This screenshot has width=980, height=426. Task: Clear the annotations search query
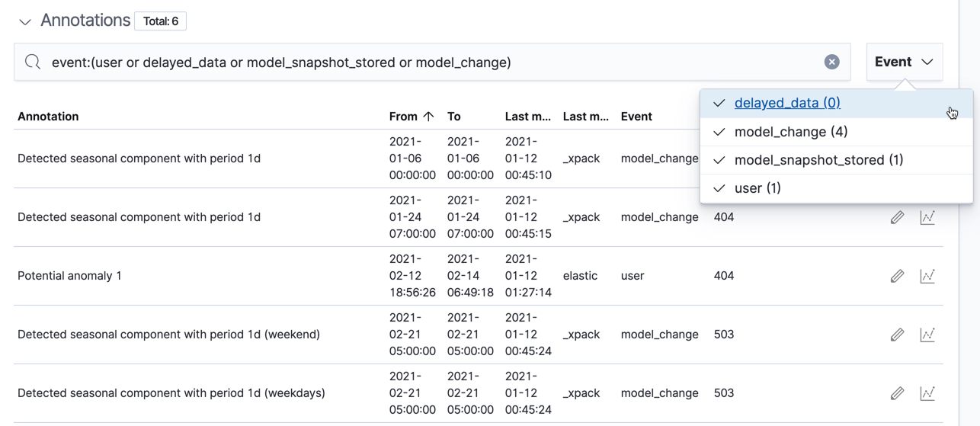click(831, 62)
